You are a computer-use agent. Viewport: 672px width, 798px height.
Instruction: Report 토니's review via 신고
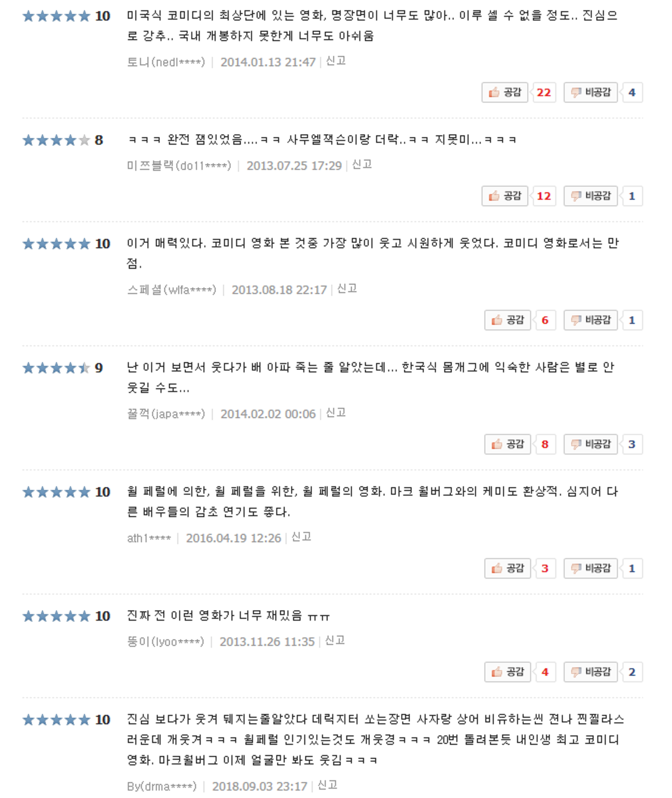click(336, 61)
